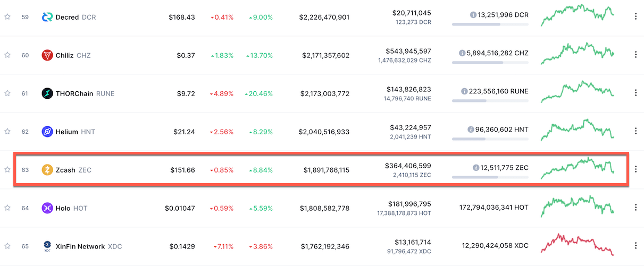Click the Zcash circulating supply progress bar

(x=490, y=177)
